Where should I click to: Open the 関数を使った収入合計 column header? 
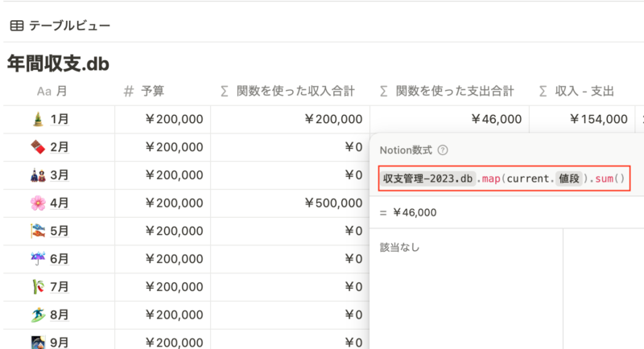(x=287, y=91)
